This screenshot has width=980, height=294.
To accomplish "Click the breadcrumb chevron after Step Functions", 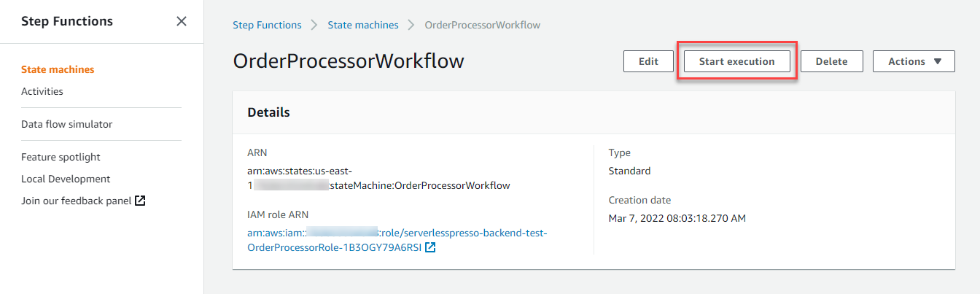I will (314, 25).
